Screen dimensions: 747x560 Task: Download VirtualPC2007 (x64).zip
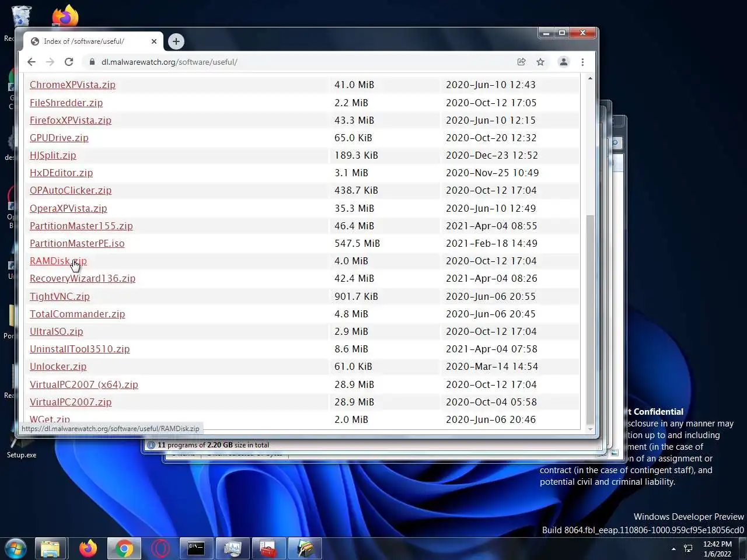click(83, 384)
